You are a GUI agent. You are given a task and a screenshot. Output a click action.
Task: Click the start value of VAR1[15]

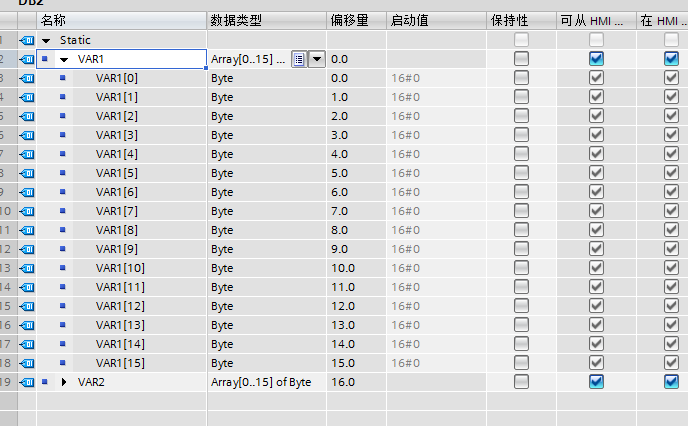pyautogui.click(x=436, y=363)
